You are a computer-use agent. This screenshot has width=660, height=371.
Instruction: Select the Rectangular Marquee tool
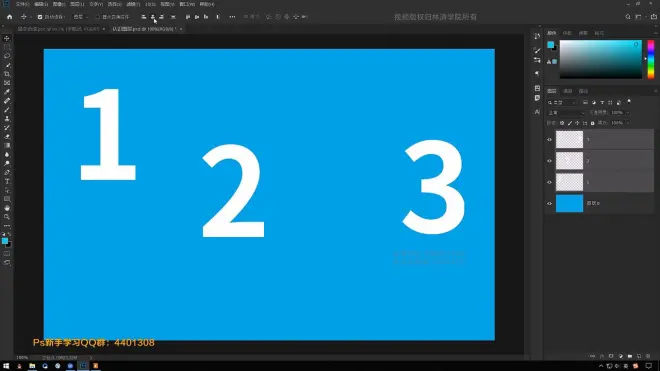click(x=7, y=47)
